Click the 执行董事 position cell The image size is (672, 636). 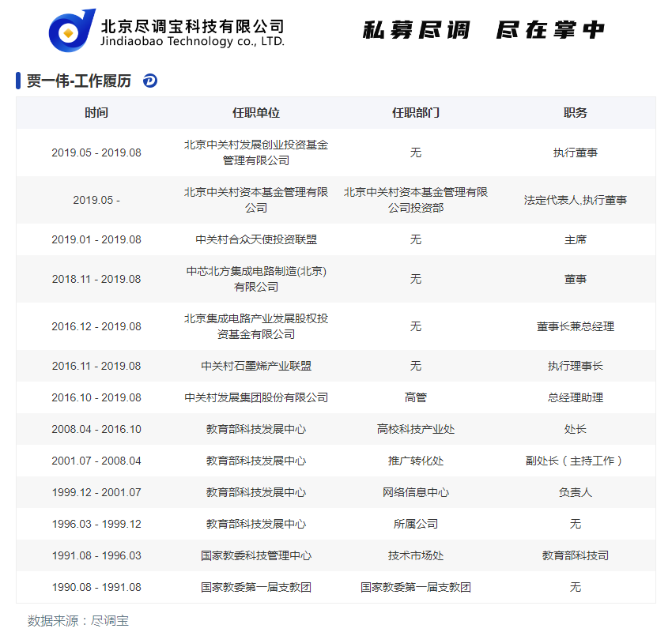tap(575, 152)
